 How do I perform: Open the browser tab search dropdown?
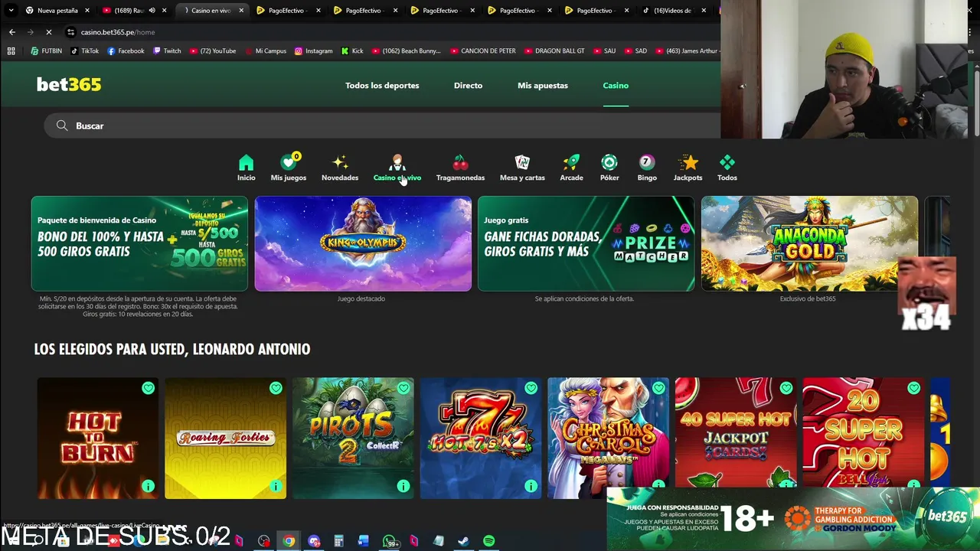click(11, 11)
